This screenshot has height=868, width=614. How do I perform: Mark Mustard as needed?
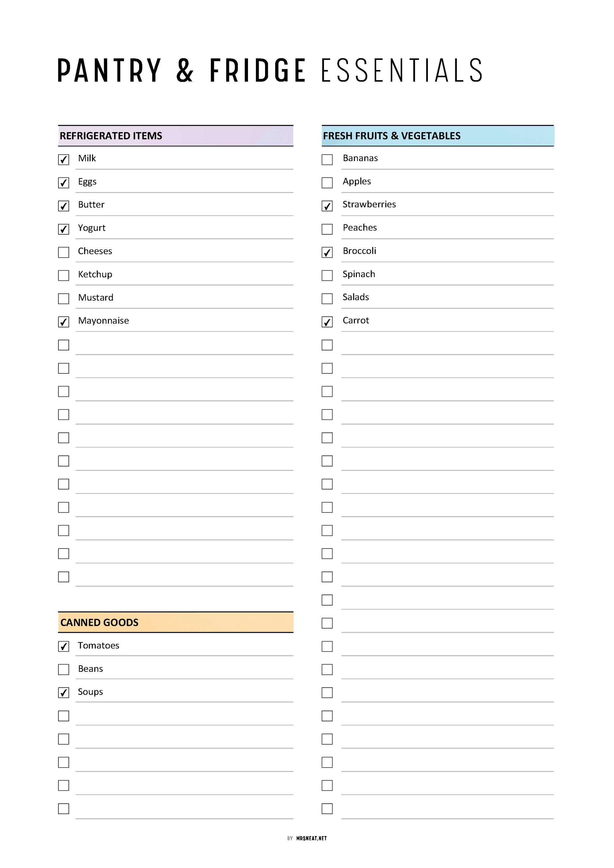click(x=63, y=299)
